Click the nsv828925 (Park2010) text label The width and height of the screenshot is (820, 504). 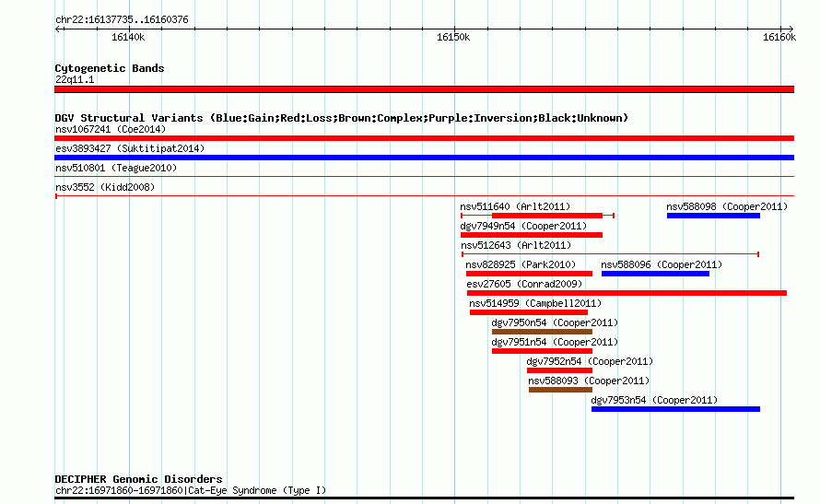coord(521,264)
